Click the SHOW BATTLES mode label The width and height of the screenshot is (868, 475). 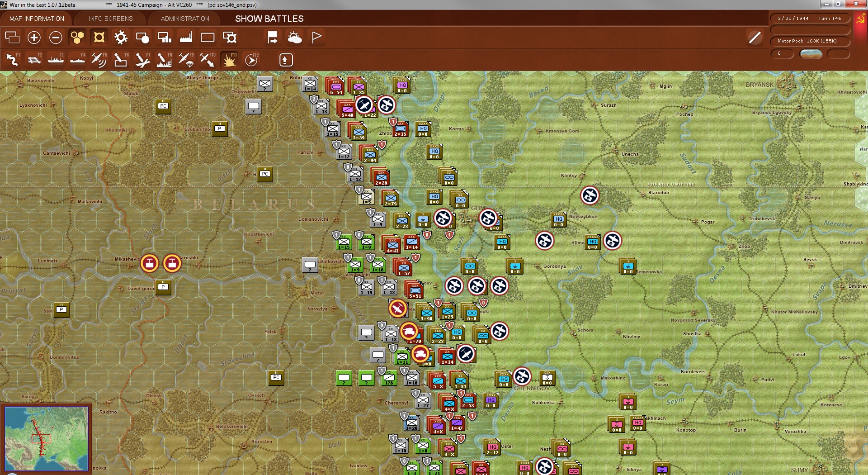[x=269, y=19]
